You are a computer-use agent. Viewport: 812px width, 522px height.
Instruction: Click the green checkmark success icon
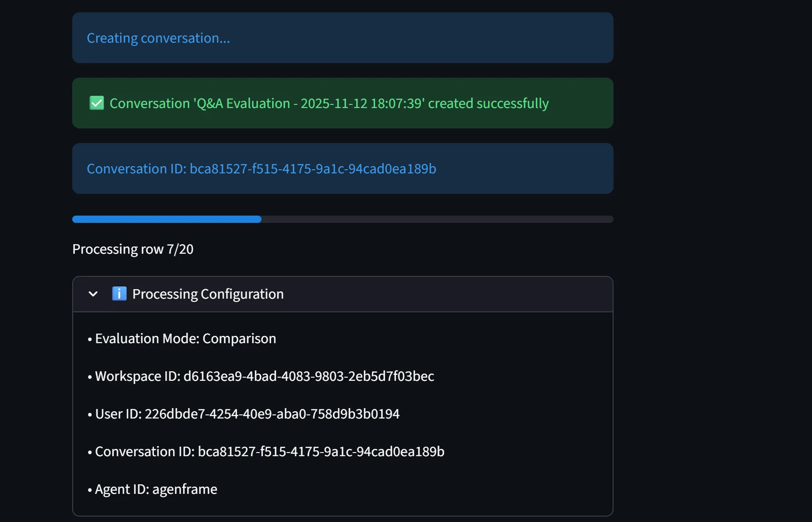[97, 103]
